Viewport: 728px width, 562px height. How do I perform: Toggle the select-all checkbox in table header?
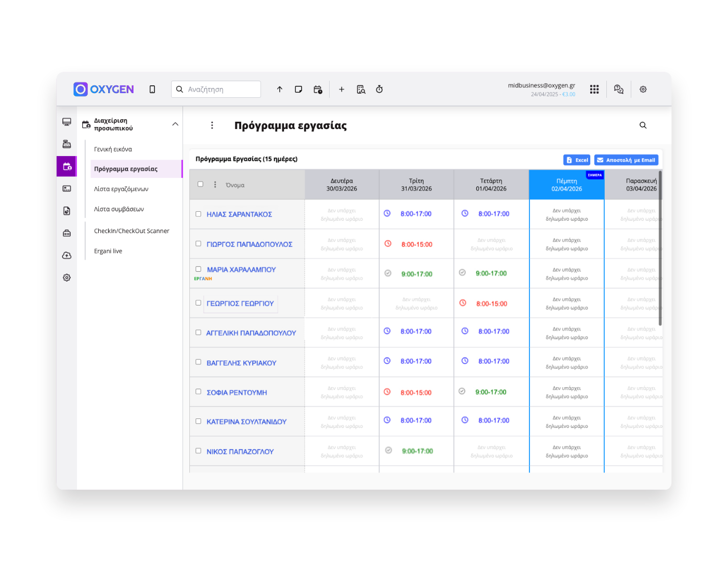pos(200,184)
